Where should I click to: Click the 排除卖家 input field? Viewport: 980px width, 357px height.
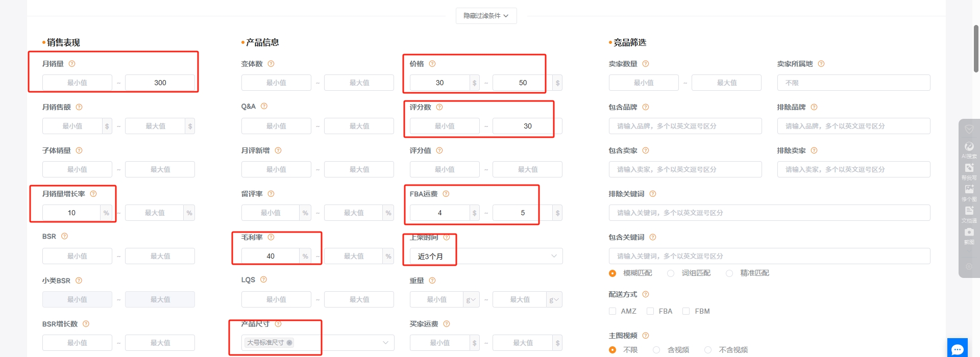(x=853, y=169)
